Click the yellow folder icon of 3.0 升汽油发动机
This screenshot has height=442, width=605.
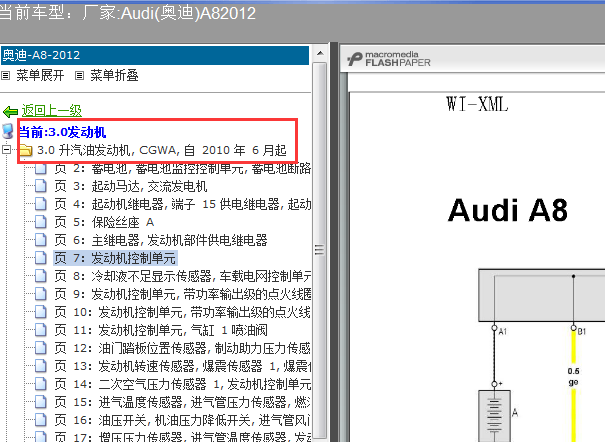[x=26, y=150]
